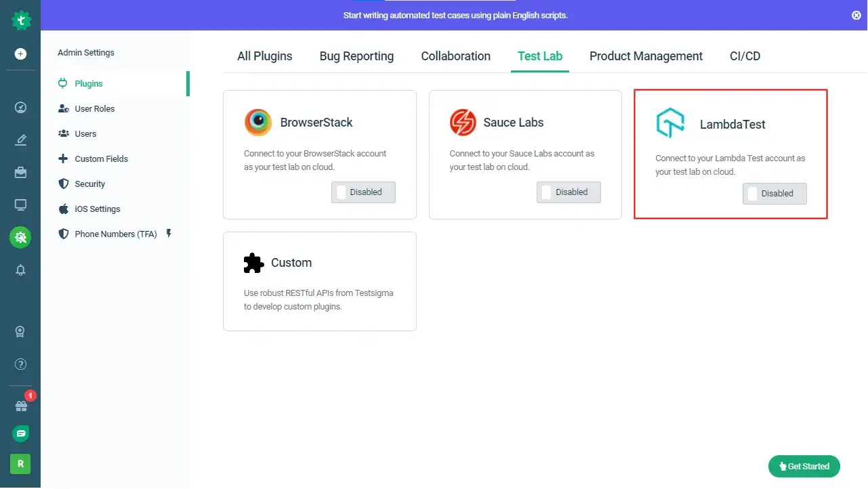
Task: Click the what's new gift icon
Action: [x=20, y=404]
